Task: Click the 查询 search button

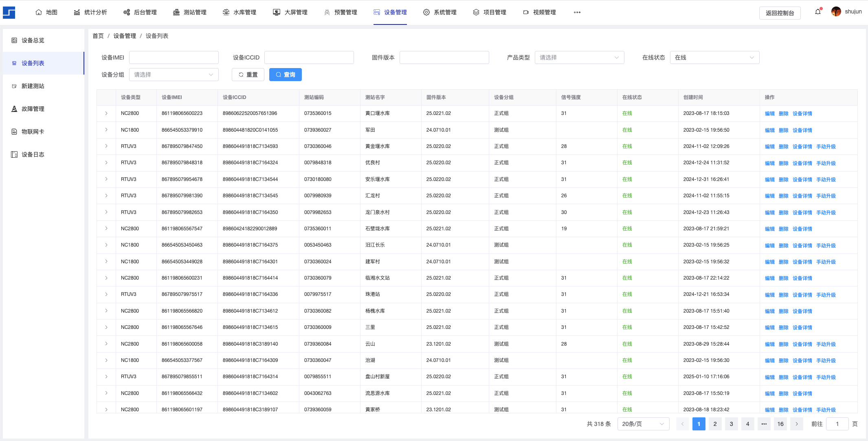Action: (285, 75)
